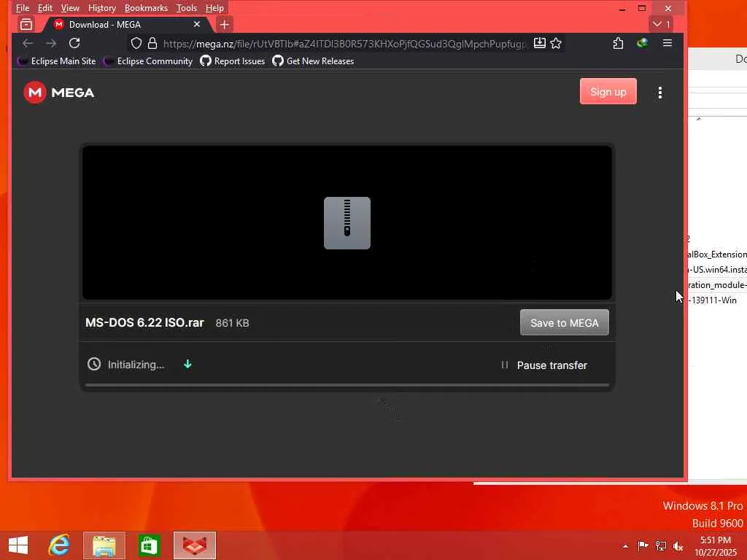The height and width of the screenshot is (560, 747).
Task: Select the alBox_Extension file in Explorer window
Action: [717, 254]
